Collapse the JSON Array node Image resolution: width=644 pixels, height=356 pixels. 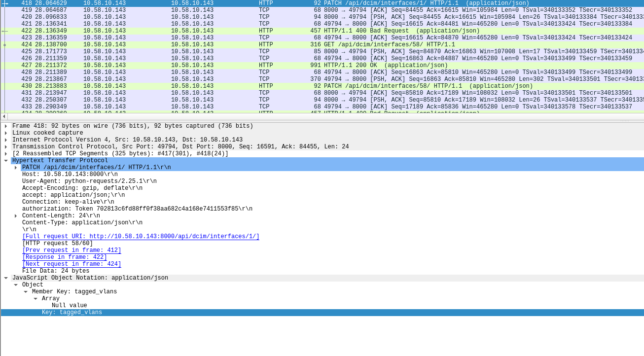[x=36, y=299]
